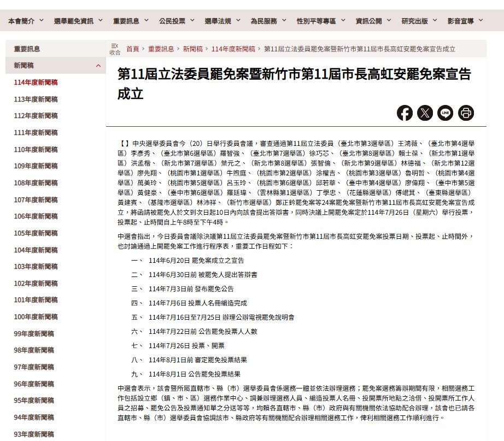Open the 資訊公開 menu

click(373, 21)
